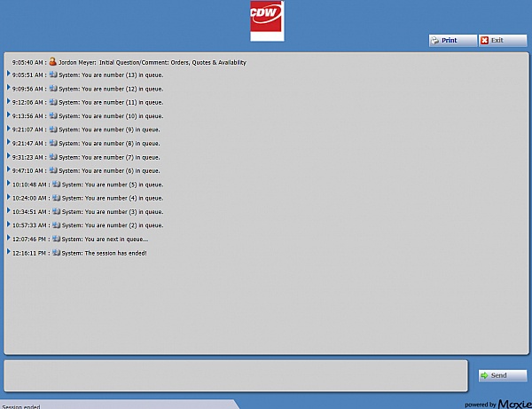
Task: Click text 'You are number (5) in queue.'
Action: (124, 185)
